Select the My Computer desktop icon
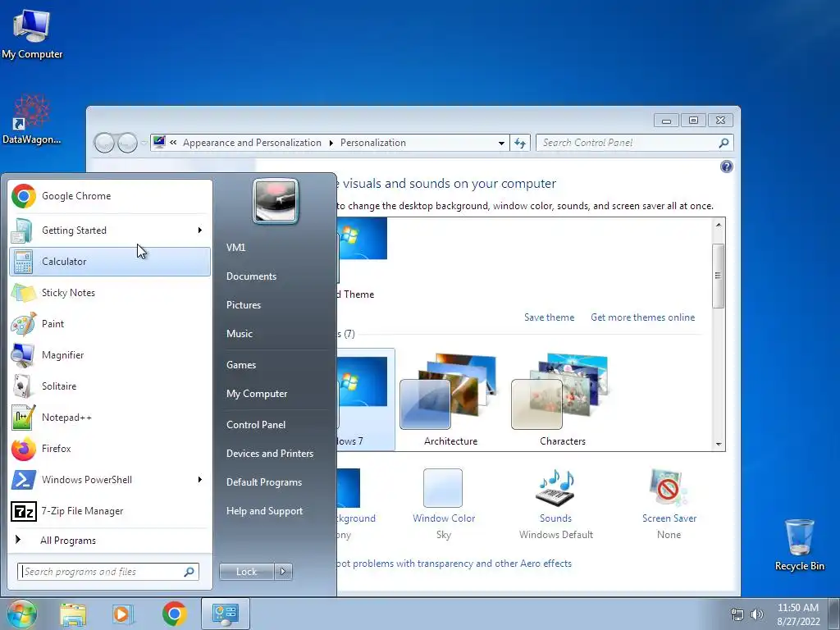This screenshot has height=630, width=840. pos(32,34)
